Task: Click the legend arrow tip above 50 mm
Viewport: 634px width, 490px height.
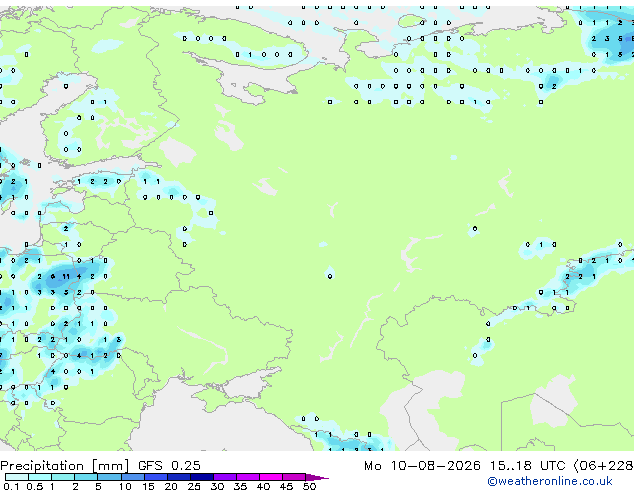Action: (317, 477)
